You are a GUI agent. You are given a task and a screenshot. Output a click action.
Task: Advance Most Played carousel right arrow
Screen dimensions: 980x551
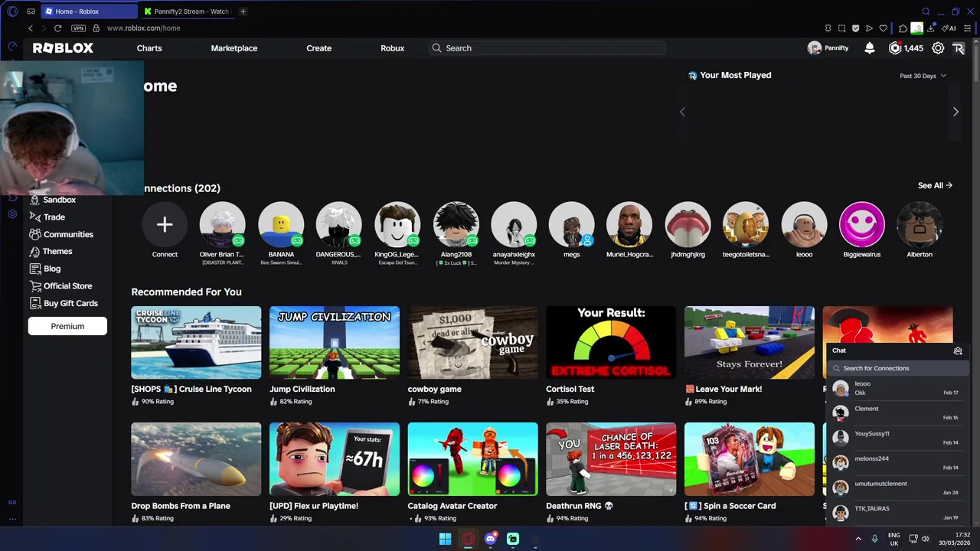[x=955, y=112]
